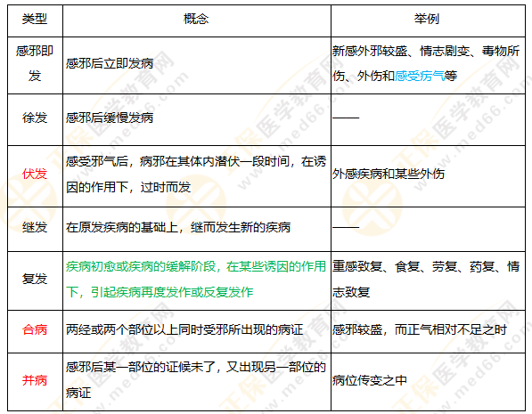Select the 病位传变之中 cell
This screenshot has width=532, height=414.
coord(428,382)
